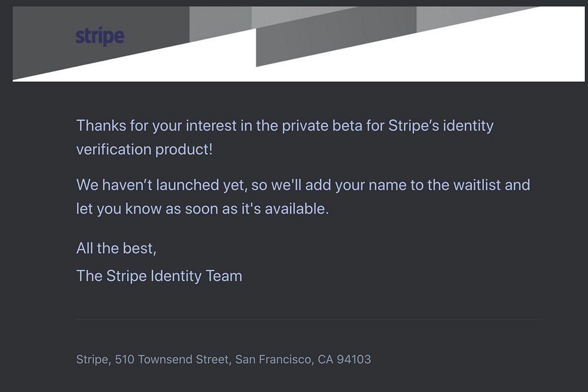The height and width of the screenshot is (392, 588).
Task: Click the ZIP code "CA 94103"
Action: pyautogui.click(x=345, y=359)
